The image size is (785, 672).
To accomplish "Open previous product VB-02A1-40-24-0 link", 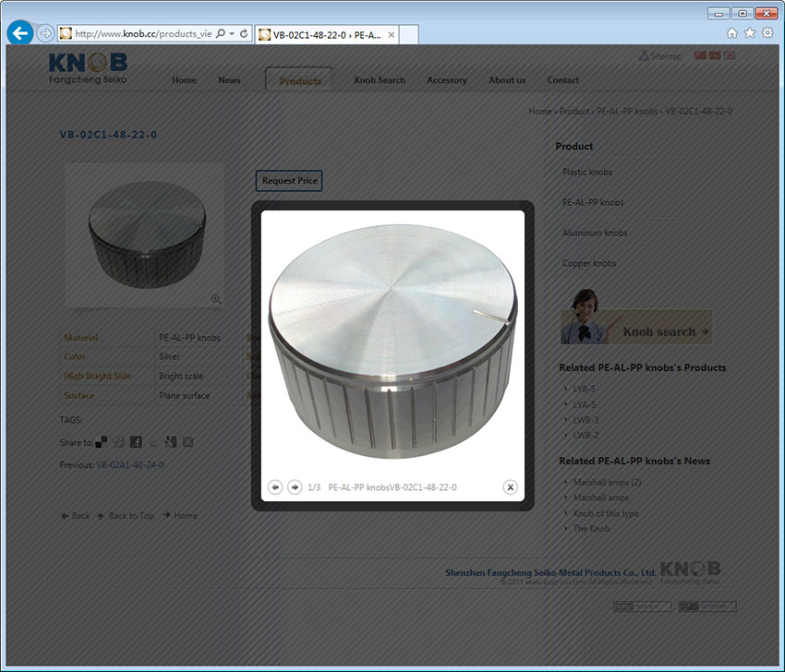I will coord(129,465).
